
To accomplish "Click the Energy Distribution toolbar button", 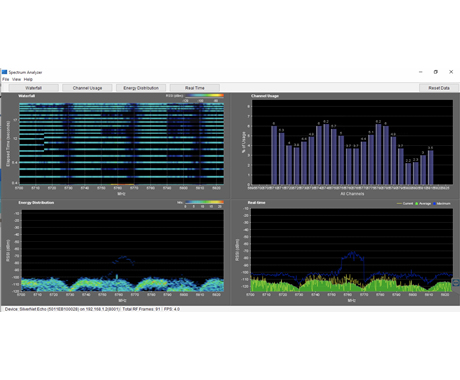I will coord(141,88).
